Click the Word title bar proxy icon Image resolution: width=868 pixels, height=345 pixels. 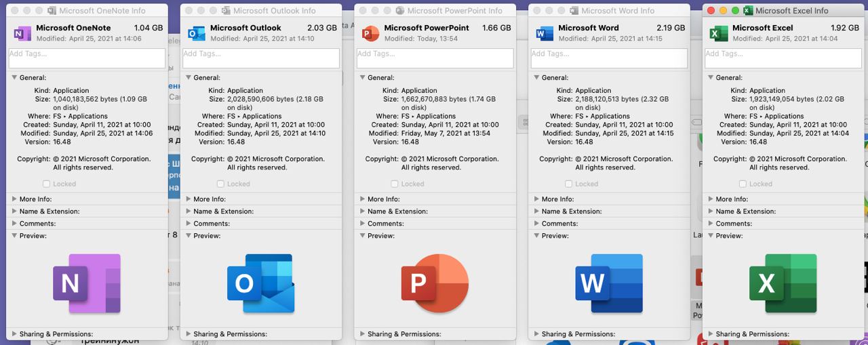tap(574, 10)
